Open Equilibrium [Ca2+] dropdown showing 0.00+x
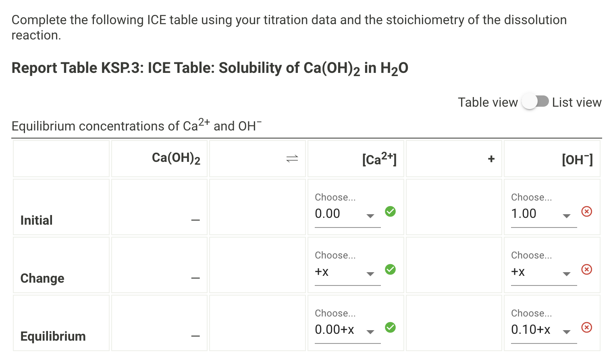Viewport: 611px width, 364px height. pos(347,330)
